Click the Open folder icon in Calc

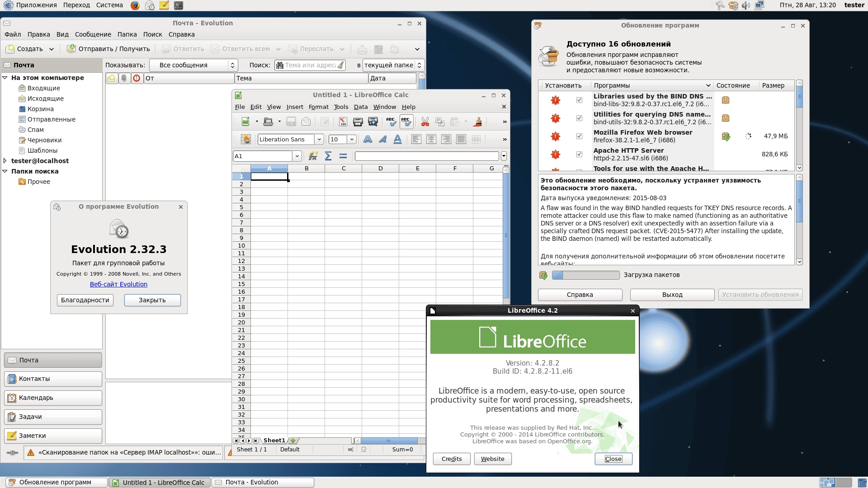pos(268,122)
